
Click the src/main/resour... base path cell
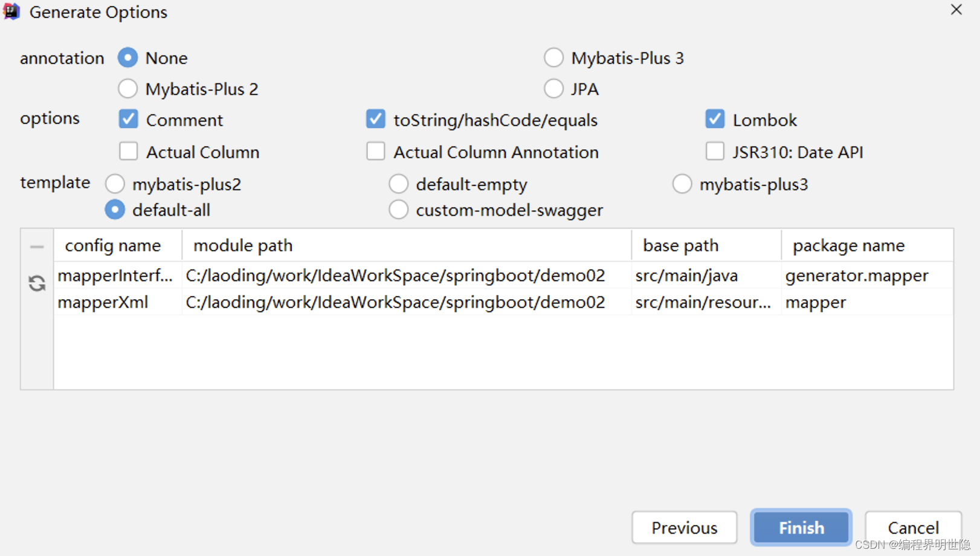click(706, 302)
